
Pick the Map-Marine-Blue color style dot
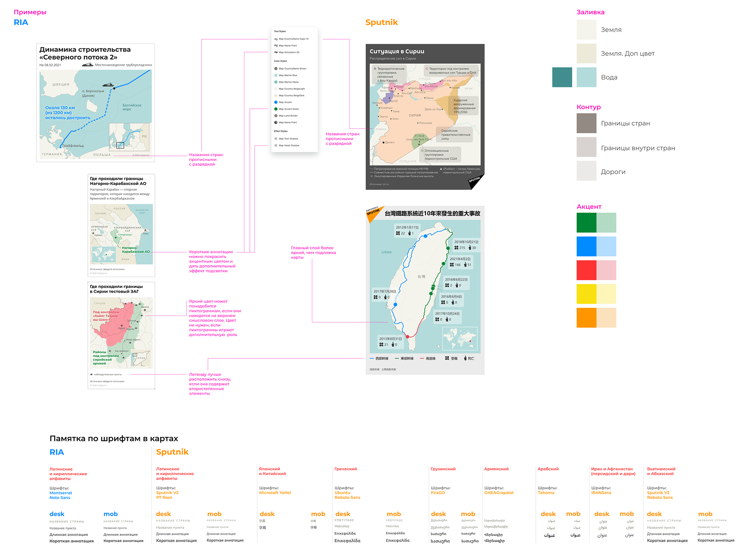click(x=276, y=75)
